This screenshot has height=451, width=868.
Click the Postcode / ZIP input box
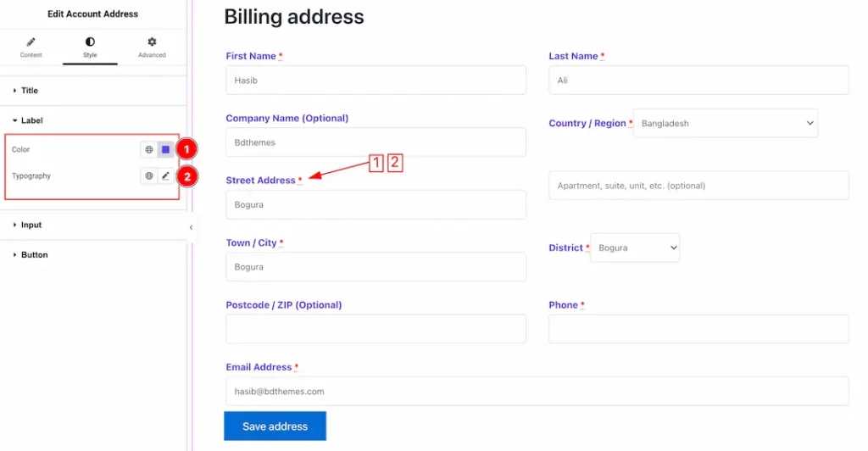click(376, 329)
